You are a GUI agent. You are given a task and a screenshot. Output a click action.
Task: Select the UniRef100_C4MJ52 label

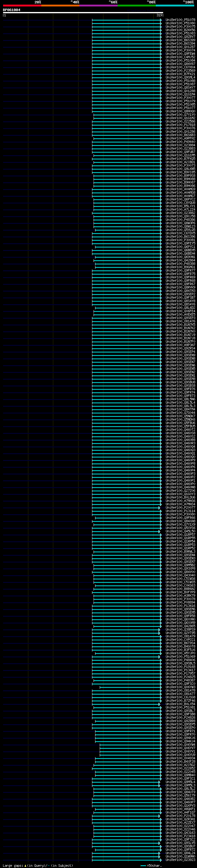point(180,57)
